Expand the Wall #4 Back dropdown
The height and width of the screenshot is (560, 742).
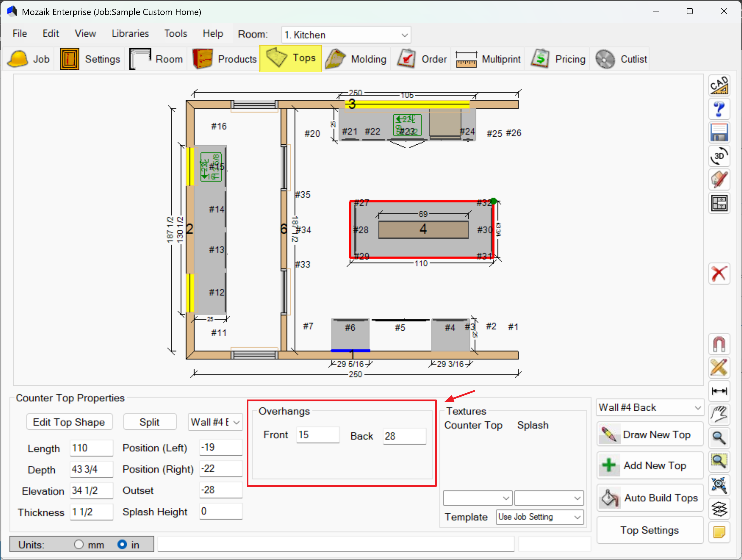tap(649, 407)
